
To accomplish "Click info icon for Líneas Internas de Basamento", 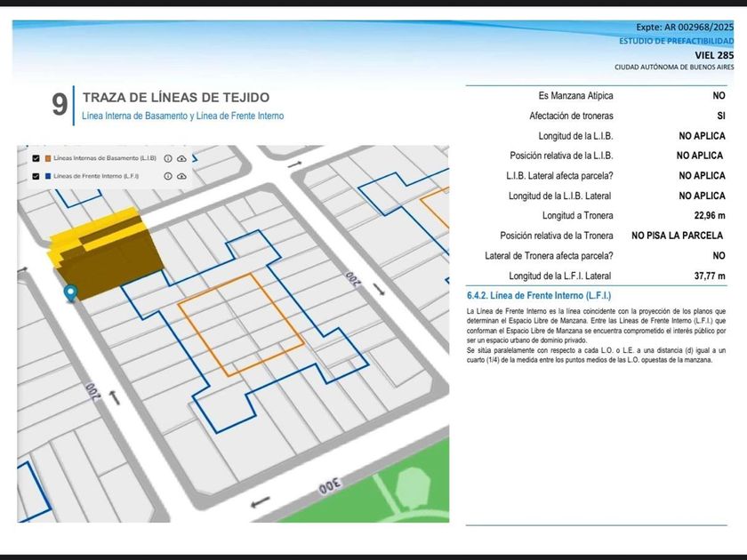I will pyautogui.click(x=168, y=158).
